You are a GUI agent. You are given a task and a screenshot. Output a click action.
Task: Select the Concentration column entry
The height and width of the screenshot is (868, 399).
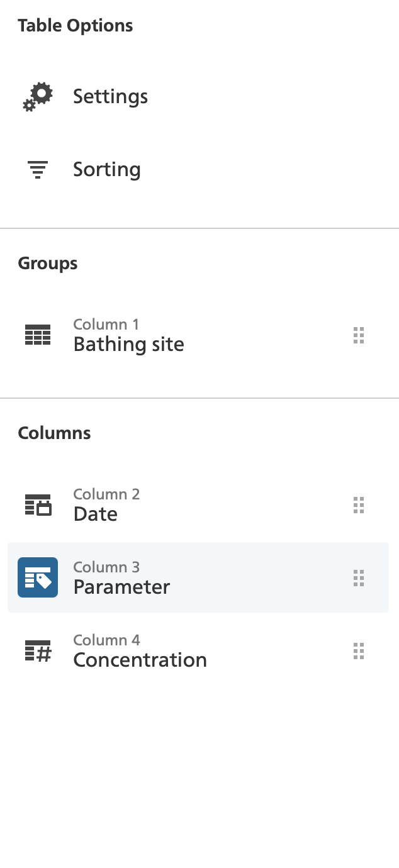(140, 659)
